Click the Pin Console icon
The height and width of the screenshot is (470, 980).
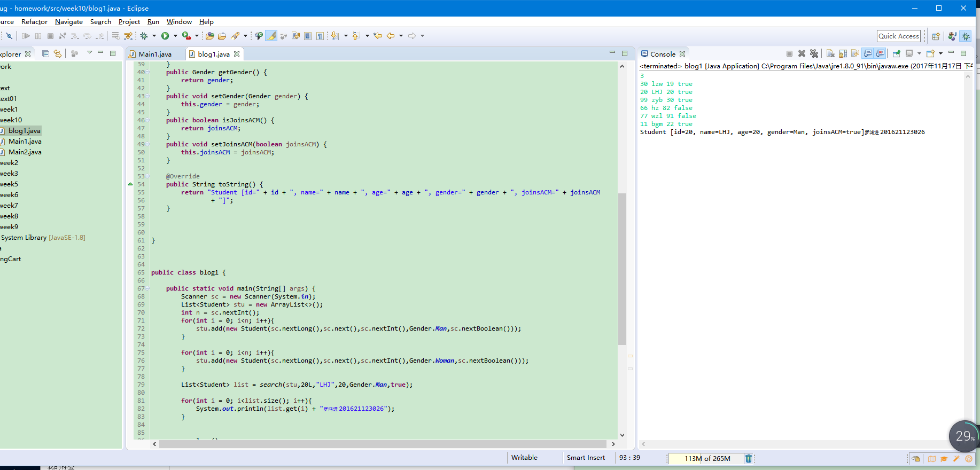click(897, 53)
